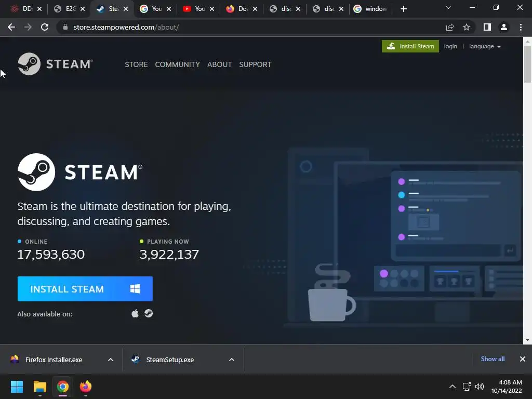Open the SteamSetup.exe download
Viewport: 532px width, 399px height.
pos(170,360)
